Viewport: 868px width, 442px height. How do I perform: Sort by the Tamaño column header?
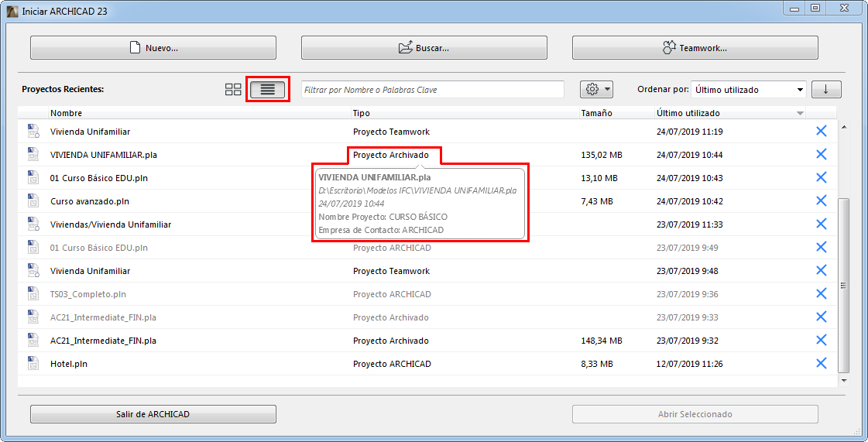(x=616, y=113)
